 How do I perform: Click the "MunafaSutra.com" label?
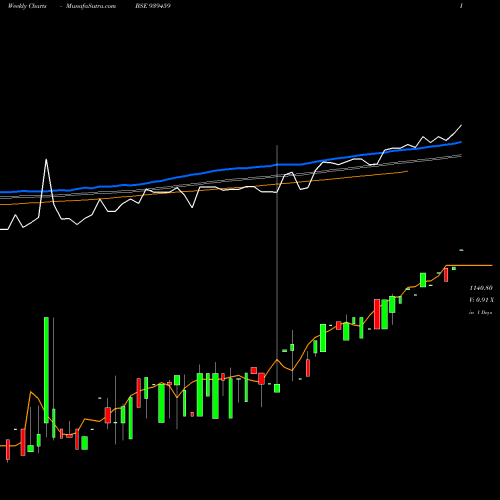91,6
